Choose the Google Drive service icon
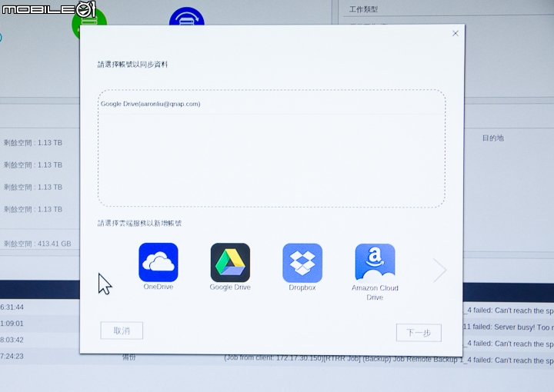The height and width of the screenshot is (392, 554). (x=230, y=263)
